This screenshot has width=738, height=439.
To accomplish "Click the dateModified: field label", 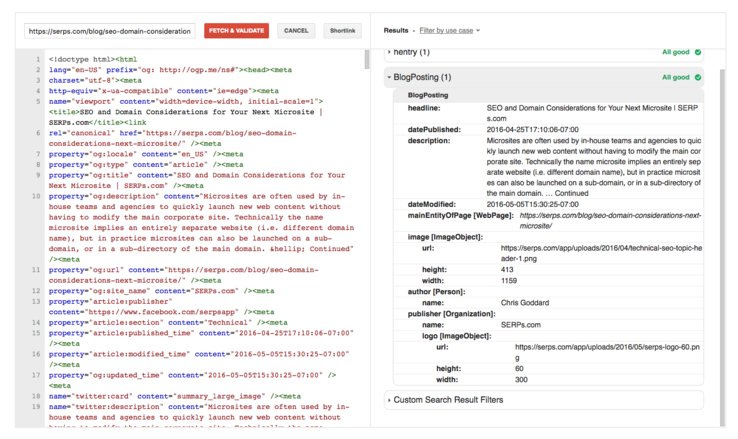I will click(432, 204).
